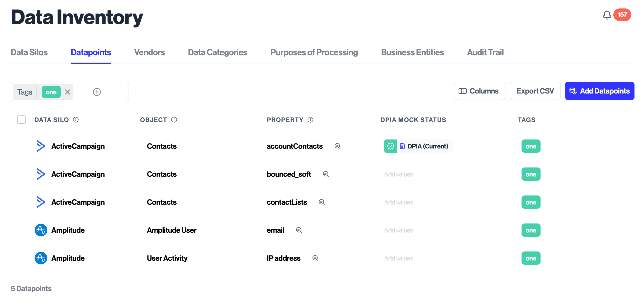This screenshot has height=308, width=644.
Task: Open the Audit Trail tab
Action: tap(485, 52)
